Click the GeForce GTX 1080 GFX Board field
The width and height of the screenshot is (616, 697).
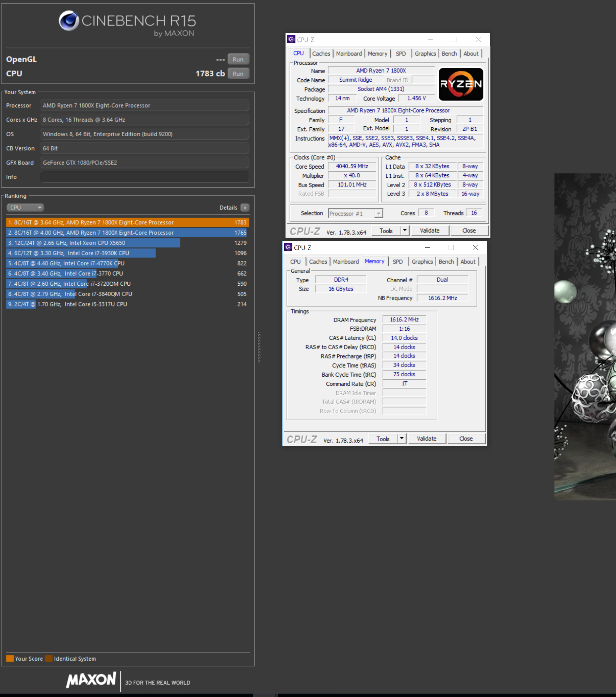pyautogui.click(x=145, y=163)
